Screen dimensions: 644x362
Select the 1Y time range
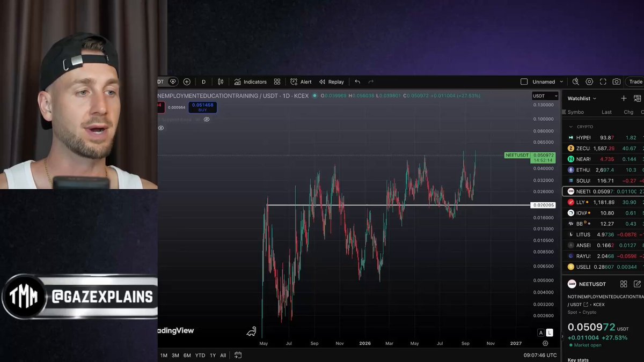pos(213,355)
